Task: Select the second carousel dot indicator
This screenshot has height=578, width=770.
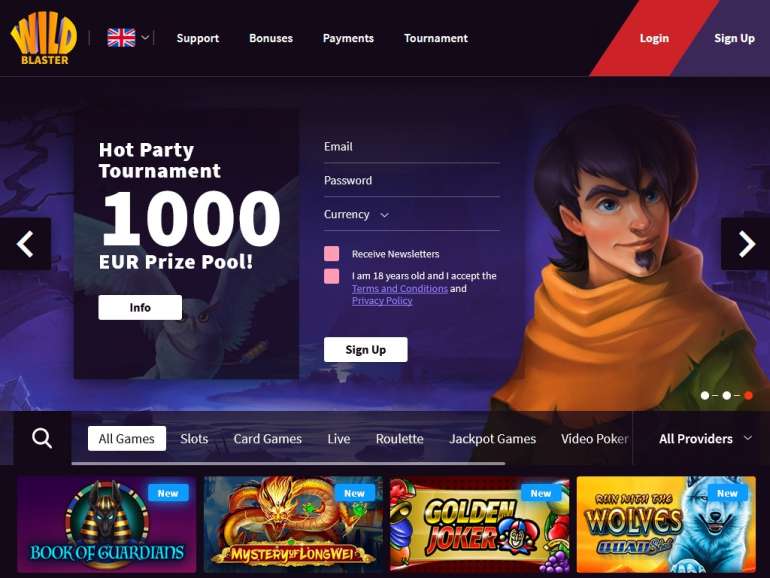Action: (726, 395)
